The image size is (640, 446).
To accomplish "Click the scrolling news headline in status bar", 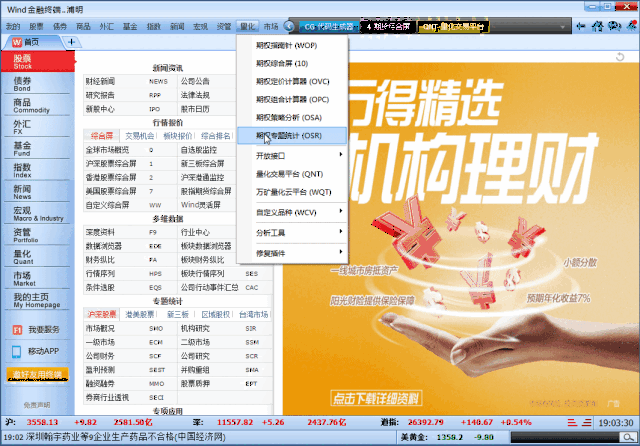I will pyautogui.click(x=115, y=437).
